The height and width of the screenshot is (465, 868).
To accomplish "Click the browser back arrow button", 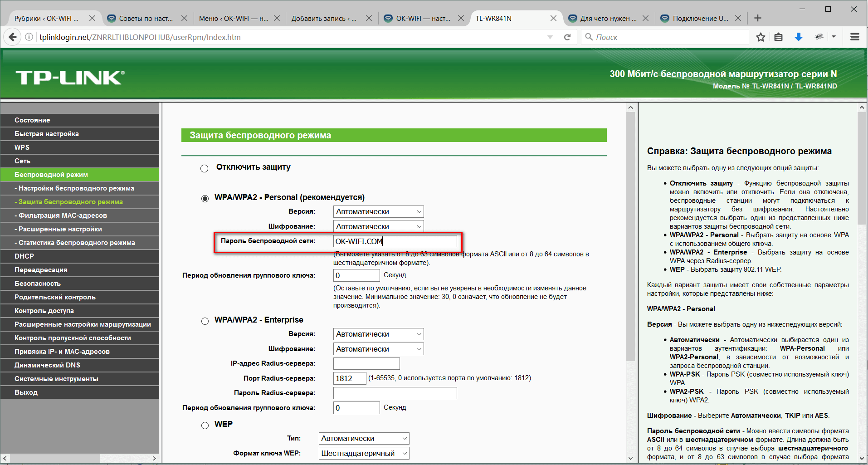I will (13, 37).
